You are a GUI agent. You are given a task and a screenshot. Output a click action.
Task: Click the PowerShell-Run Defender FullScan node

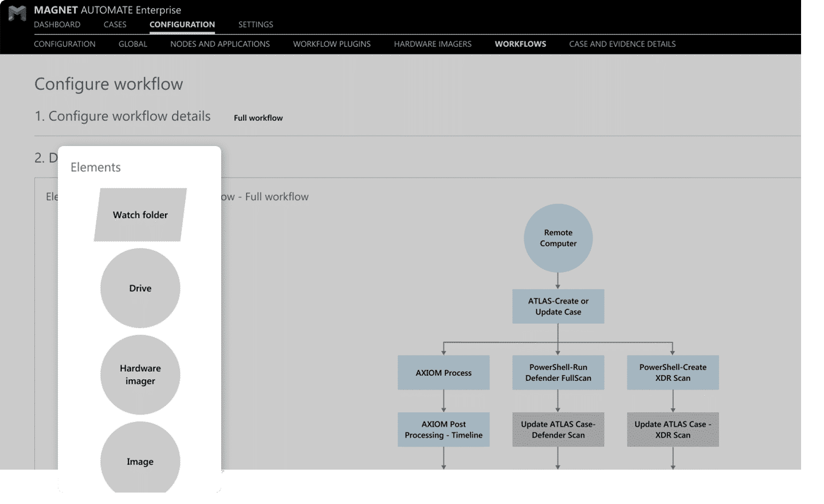[x=558, y=373]
